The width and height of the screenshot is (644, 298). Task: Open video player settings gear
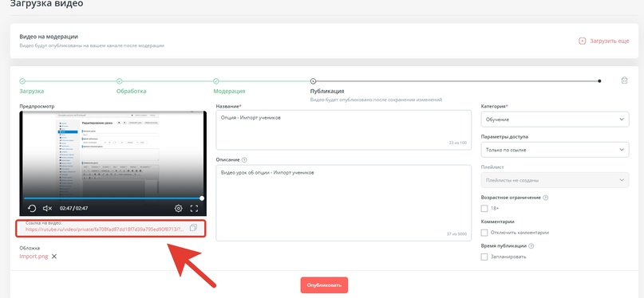[x=178, y=208]
